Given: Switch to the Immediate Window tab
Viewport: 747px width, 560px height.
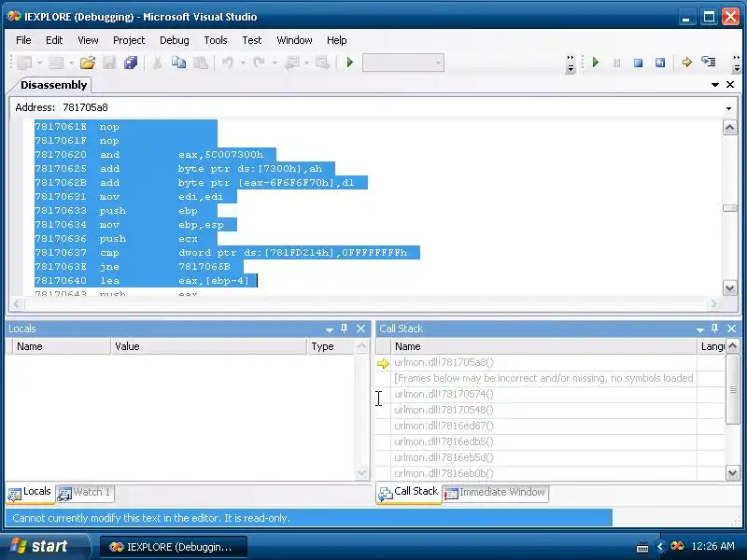Looking at the screenshot, I should pos(495,493).
